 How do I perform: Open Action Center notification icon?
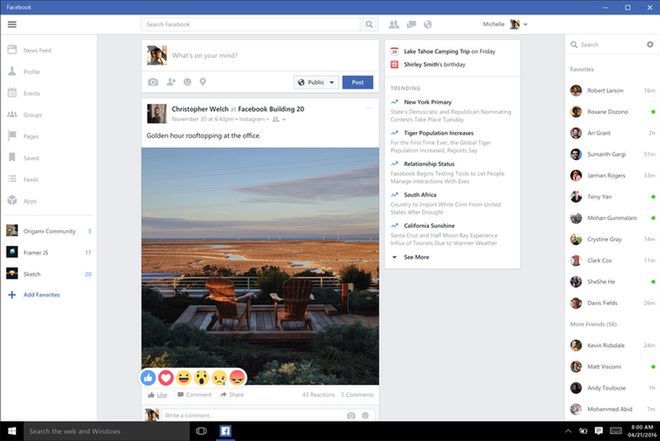(x=599, y=431)
